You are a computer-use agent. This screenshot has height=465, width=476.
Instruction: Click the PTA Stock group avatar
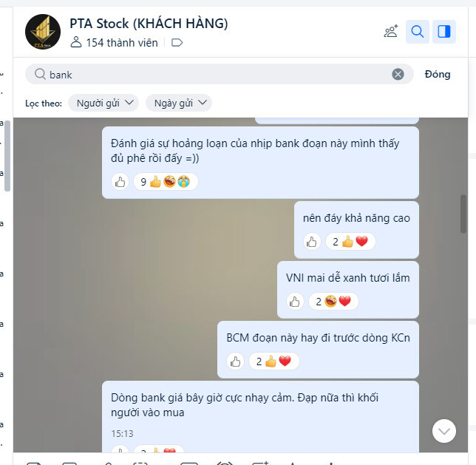point(43,32)
